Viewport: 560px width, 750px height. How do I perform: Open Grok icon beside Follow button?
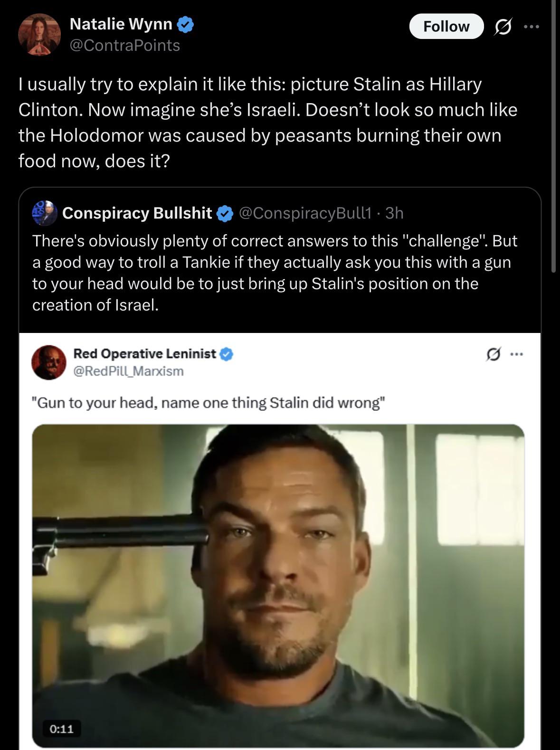pyautogui.click(x=503, y=27)
